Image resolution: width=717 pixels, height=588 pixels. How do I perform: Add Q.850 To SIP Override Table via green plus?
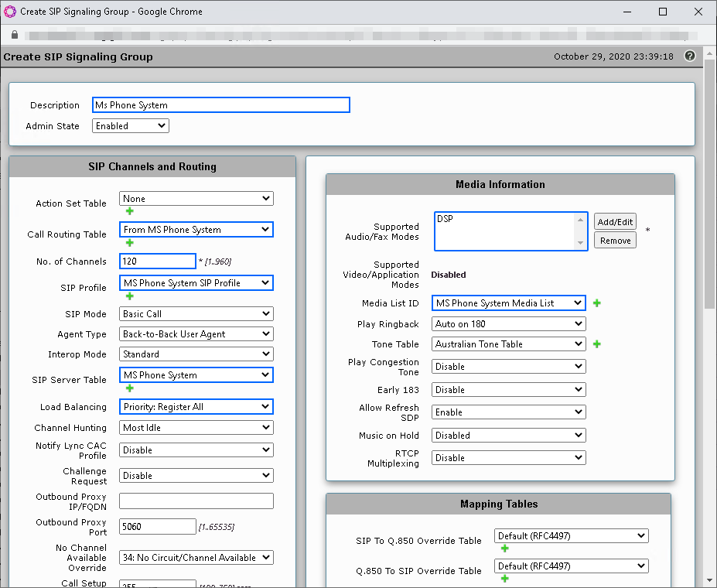[x=505, y=579]
